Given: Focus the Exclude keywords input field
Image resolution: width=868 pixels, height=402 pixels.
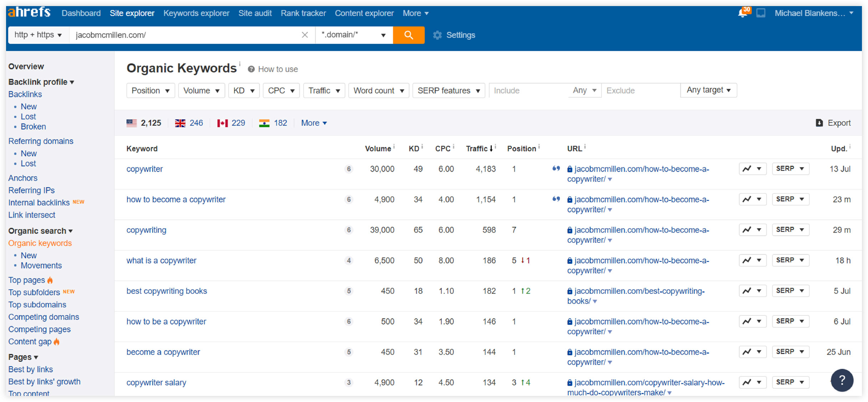Looking at the screenshot, I should click(x=640, y=90).
